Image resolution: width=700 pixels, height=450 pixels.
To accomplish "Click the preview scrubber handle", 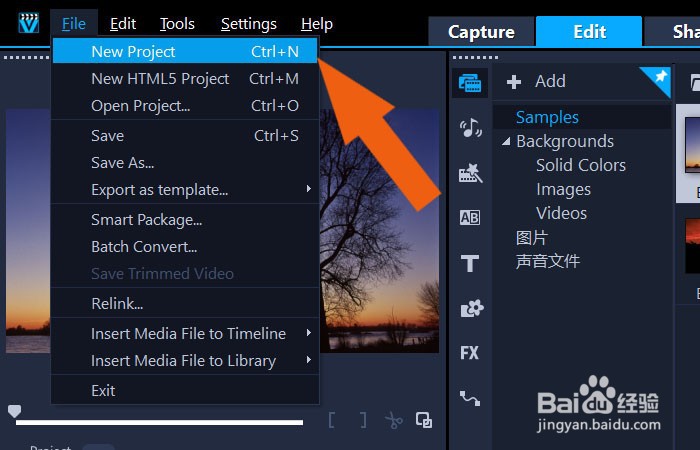I will pos(14,411).
